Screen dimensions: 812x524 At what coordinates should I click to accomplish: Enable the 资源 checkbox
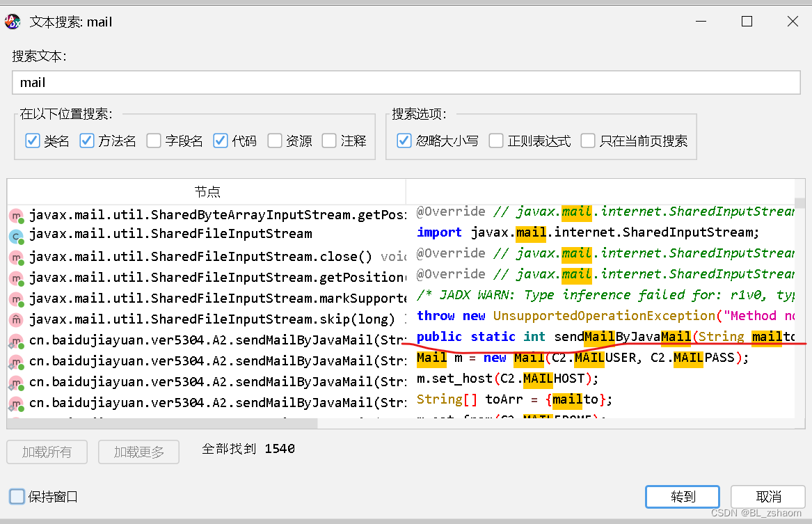click(x=274, y=141)
